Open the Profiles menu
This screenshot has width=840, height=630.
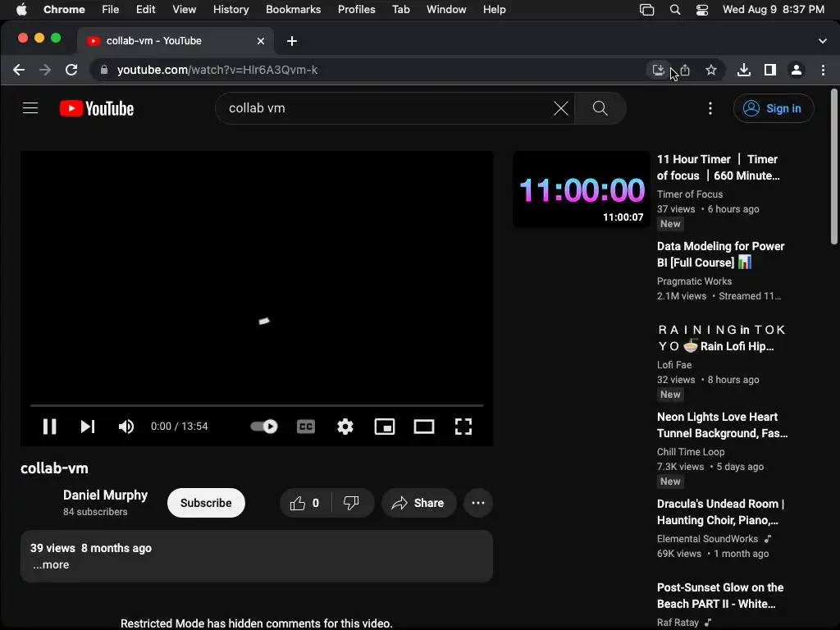[x=356, y=10]
